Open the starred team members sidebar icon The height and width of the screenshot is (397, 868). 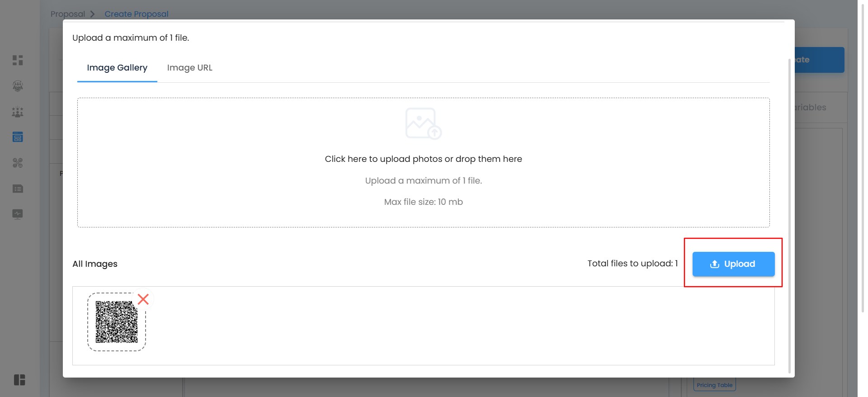(x=18, y=112)
